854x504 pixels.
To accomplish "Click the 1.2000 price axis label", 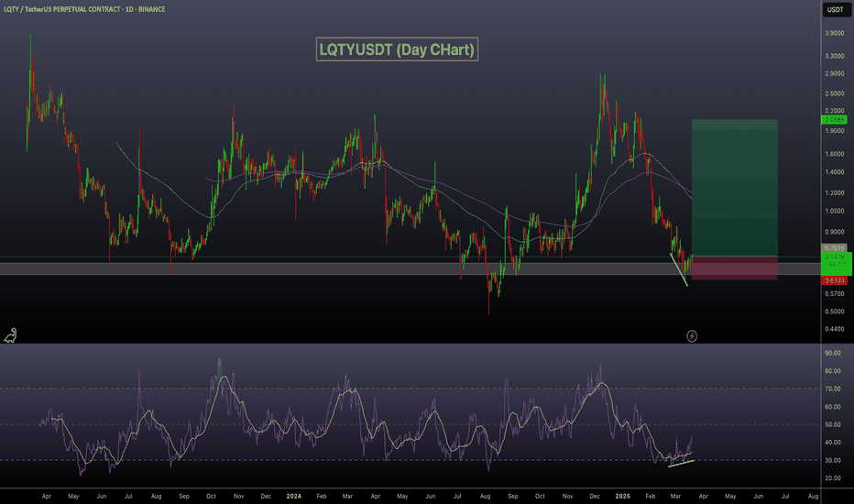I will 835,192.
